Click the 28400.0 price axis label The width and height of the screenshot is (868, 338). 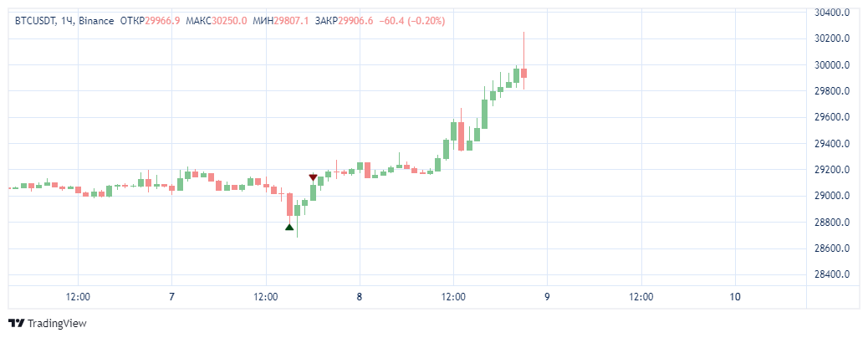(833, 274)
